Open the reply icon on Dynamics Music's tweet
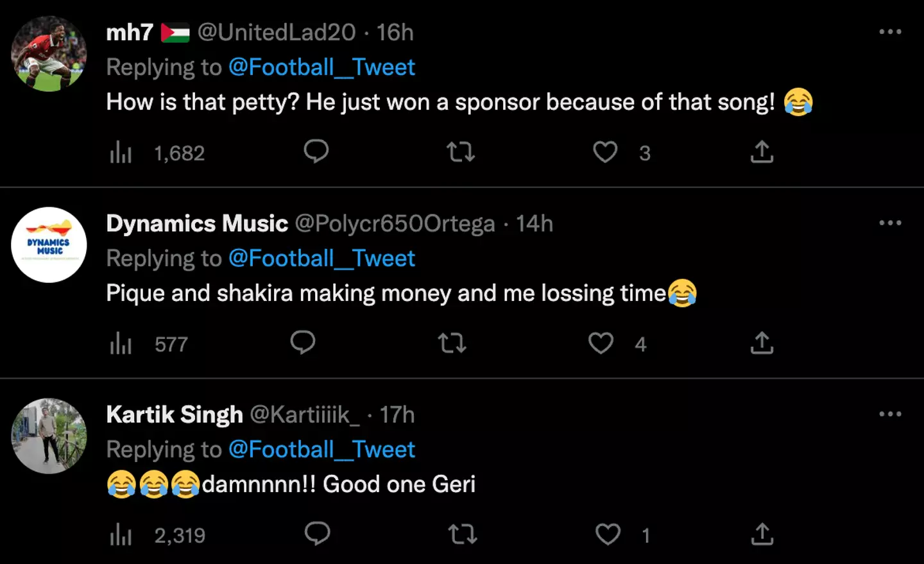The height and width of the screenshot is (564, 924). pyautogui.click(x=303, y=343)
